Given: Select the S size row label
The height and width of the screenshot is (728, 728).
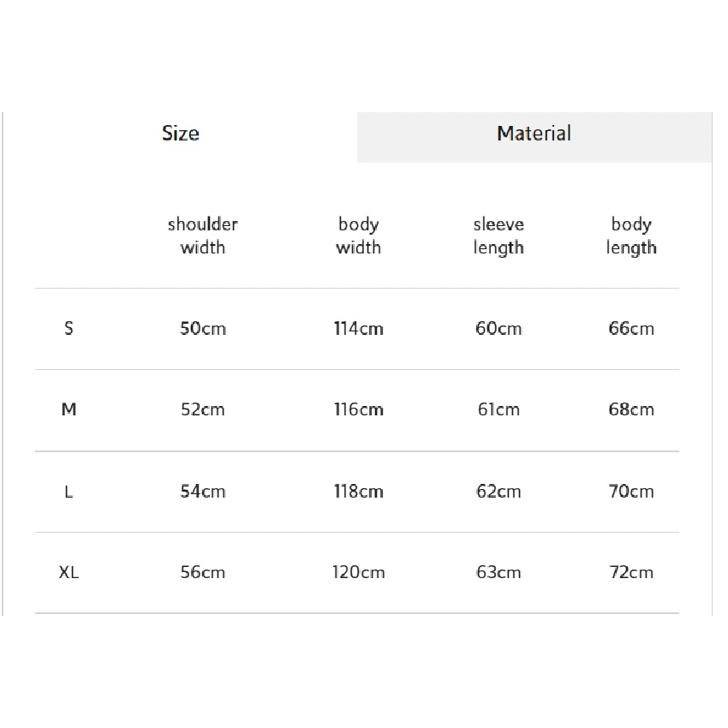Looking at the screenshot, I should [x=69, y=328].
